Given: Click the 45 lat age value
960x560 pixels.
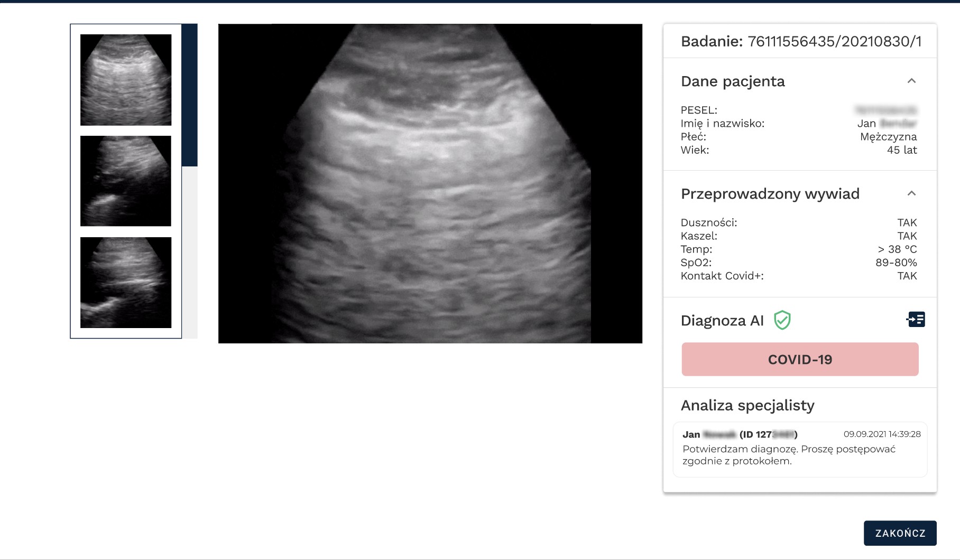Looking at the screenshot, I should click(x=902, y=150).
